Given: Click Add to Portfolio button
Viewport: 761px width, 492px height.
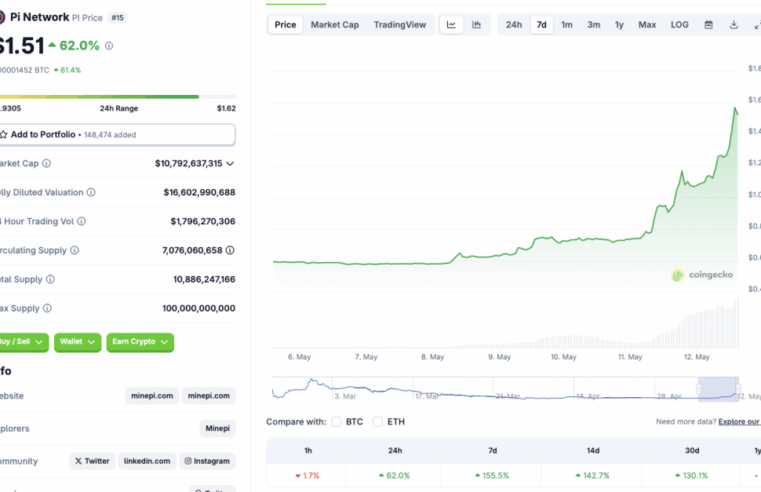Looking at the screenshot, I should click(x=117, y=134).
